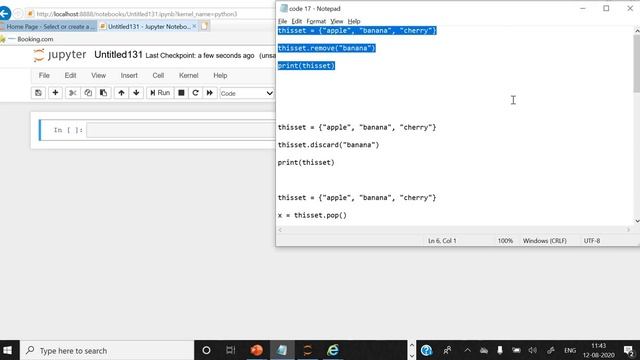Open Notepad File menu
The width and height of the screenshot is (640, 360).
click(x=282, y=21)
